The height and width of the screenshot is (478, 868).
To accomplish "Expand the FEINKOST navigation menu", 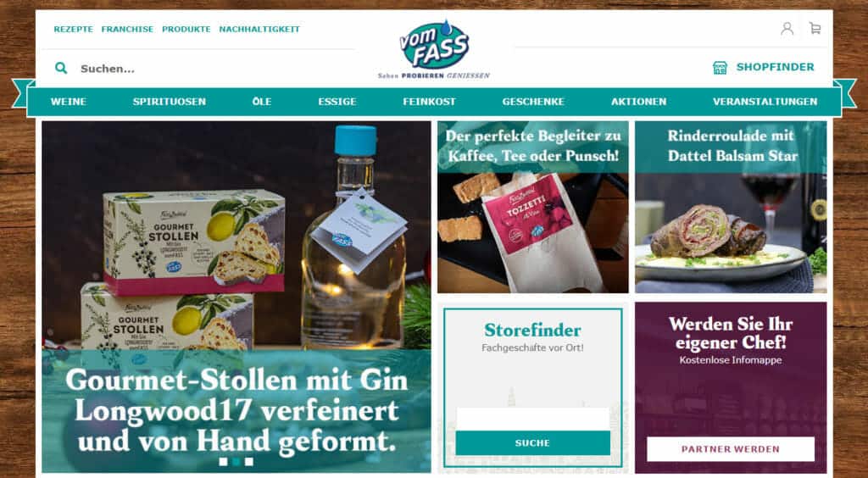I will click(x=429, y=102).
